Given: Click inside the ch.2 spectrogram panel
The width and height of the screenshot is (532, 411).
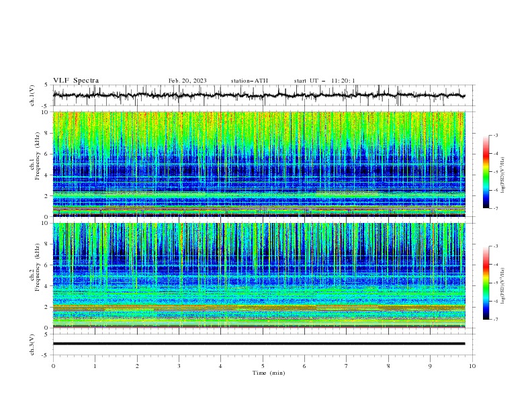Looking at the screenshot, I should 259,275.
